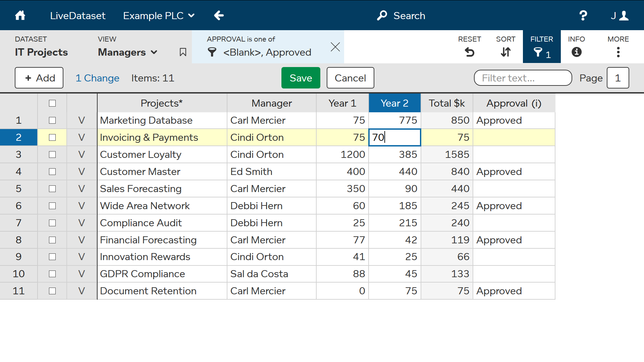Viewport: 644px width, 362px height.
Task: Click the home icon in the top bar
Action: [x=20, y=15]
